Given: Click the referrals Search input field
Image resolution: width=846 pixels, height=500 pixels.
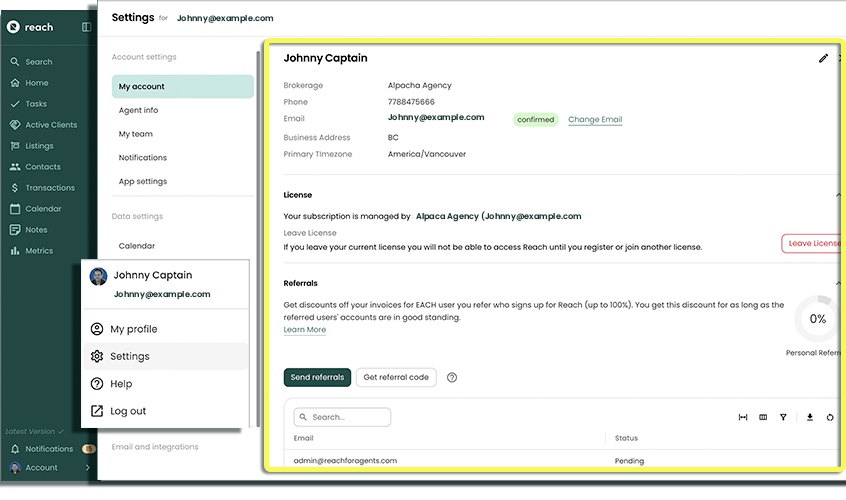Looking at the screenshot, I should click(x=342, y=417).
